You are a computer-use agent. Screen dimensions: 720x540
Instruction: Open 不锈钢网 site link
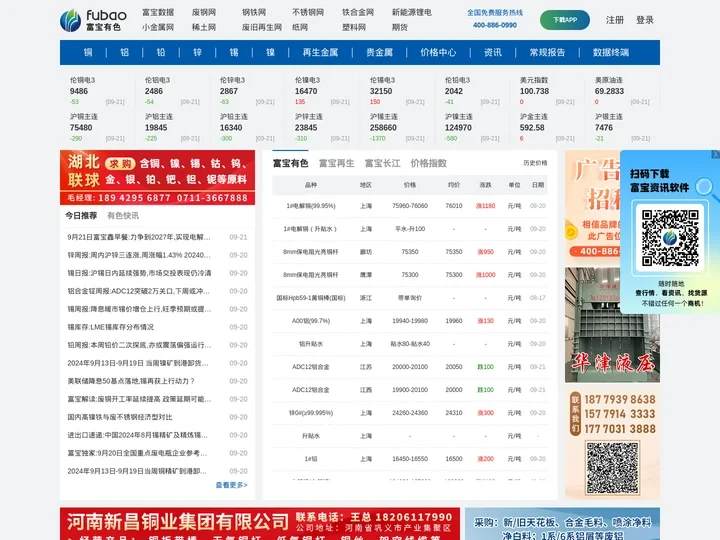pyautogui.click(x=308, y=12)
